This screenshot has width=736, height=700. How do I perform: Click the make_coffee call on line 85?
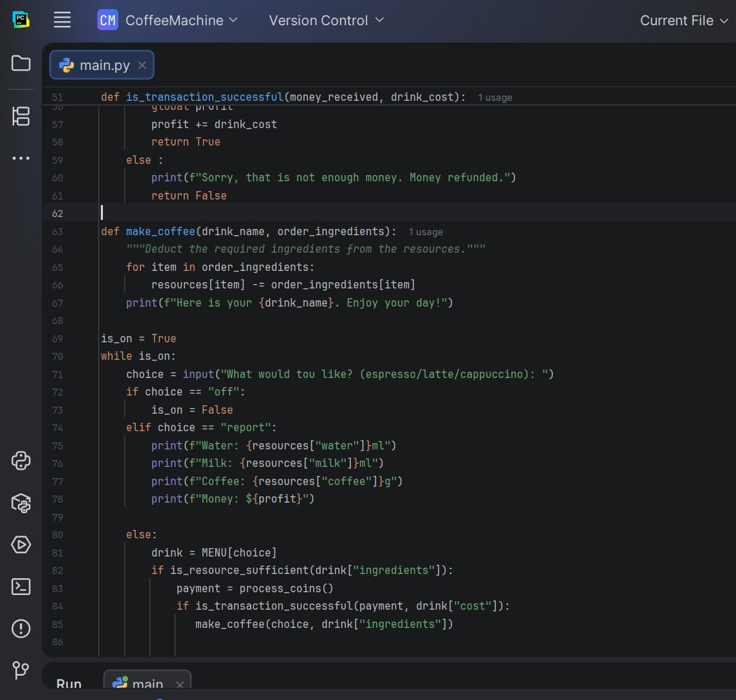click(x=324, y=624)
